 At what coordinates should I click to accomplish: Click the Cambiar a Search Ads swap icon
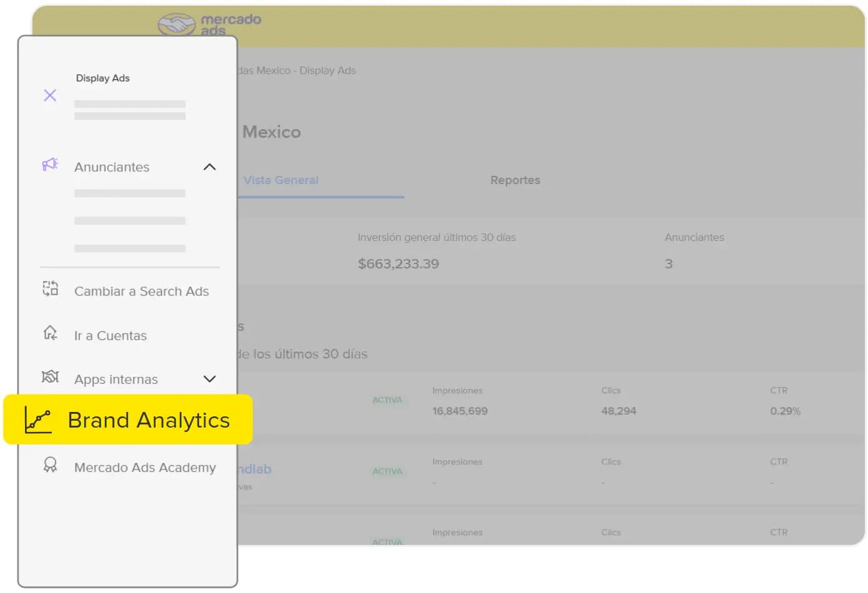click(50, 288)
